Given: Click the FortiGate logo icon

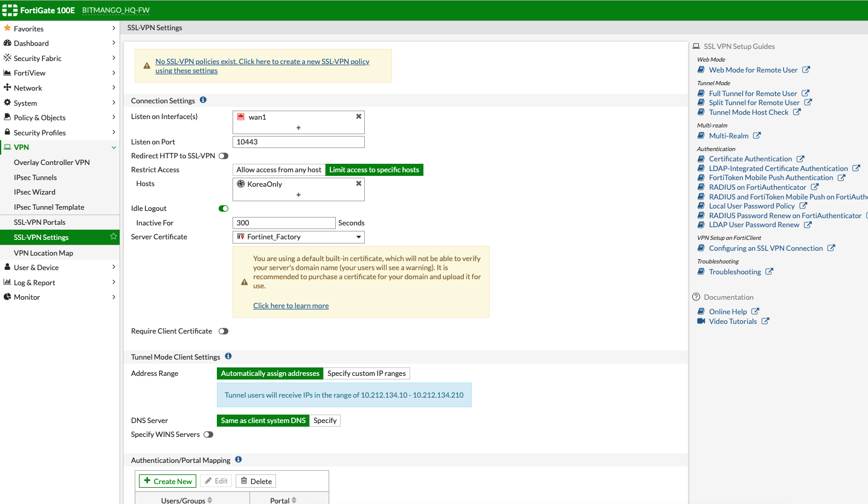Looking at the screenshot, I should tap(10, 10).
